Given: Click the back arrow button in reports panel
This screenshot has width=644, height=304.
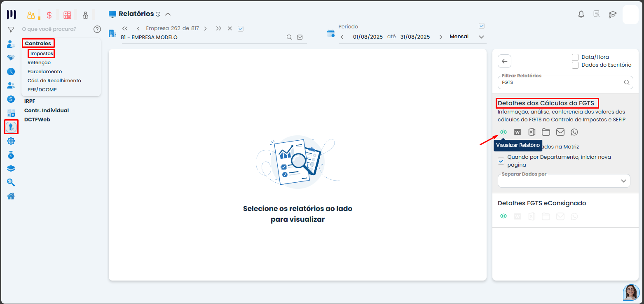Looking at the screenshot, I should point(504,61).
